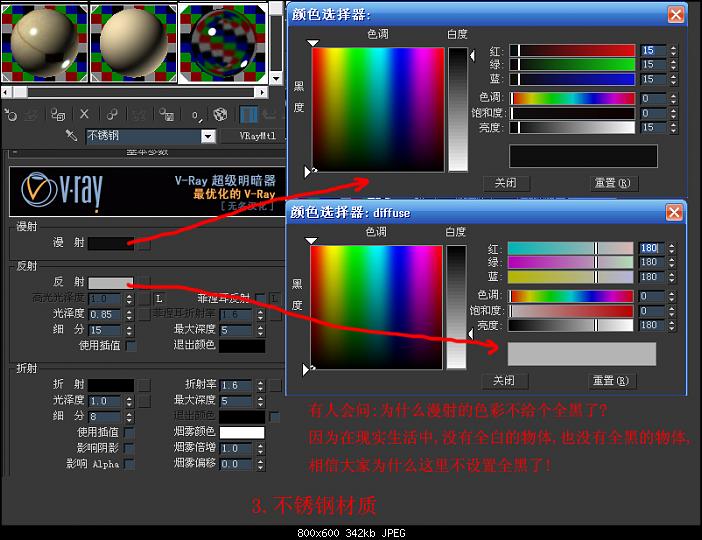The image size is (702, 540).
Task: Click the 折射 black color swatch
Action: (111, 385)
